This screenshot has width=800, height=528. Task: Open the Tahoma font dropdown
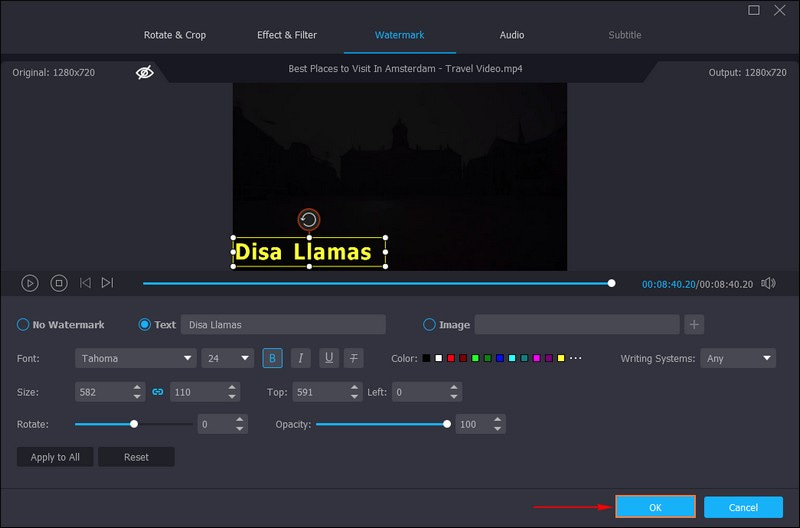click(135, 358)
